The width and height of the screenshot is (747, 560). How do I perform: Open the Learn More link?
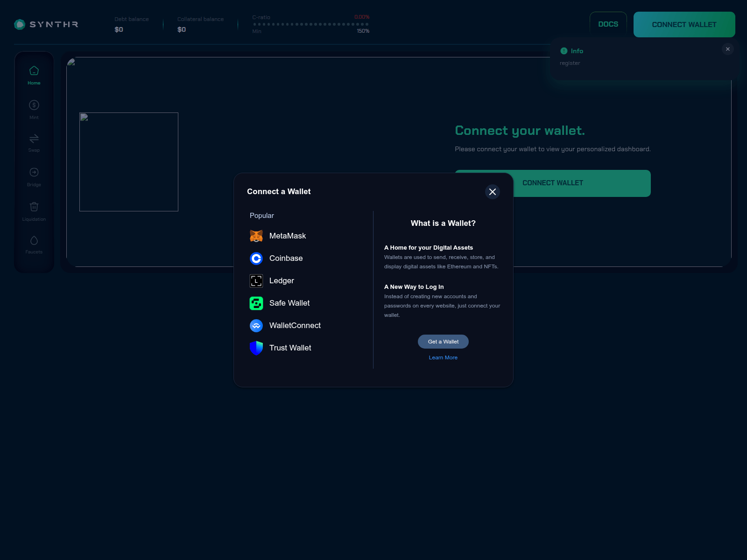coord(443,357)
